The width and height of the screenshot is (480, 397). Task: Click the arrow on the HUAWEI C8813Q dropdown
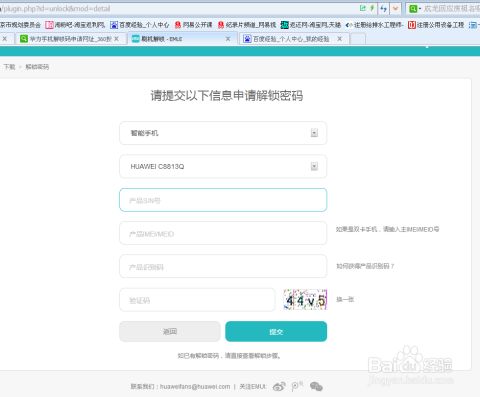click(x=314, y=166)
